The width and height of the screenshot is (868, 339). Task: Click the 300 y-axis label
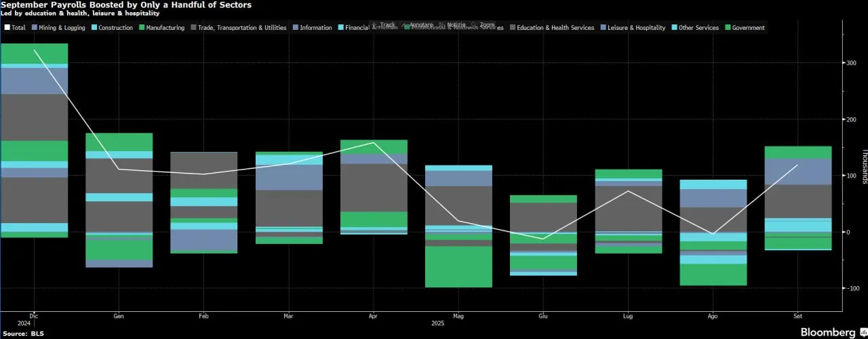(x=852, y=62)
